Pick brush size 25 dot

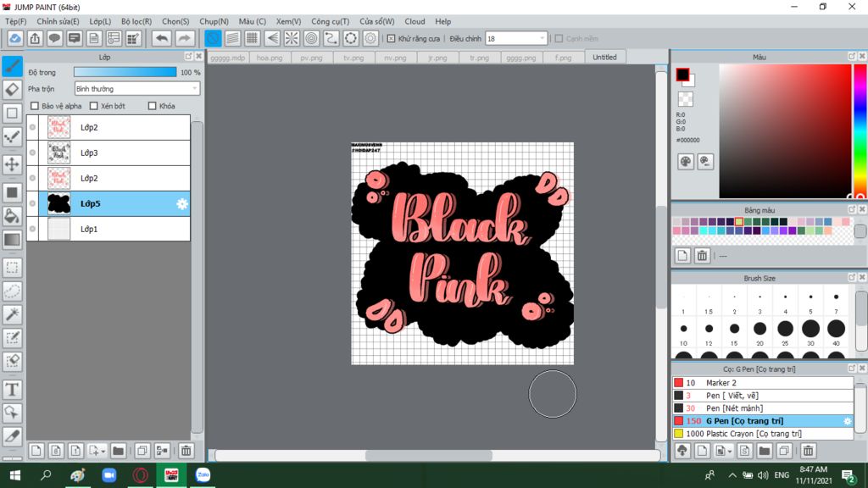785,329
